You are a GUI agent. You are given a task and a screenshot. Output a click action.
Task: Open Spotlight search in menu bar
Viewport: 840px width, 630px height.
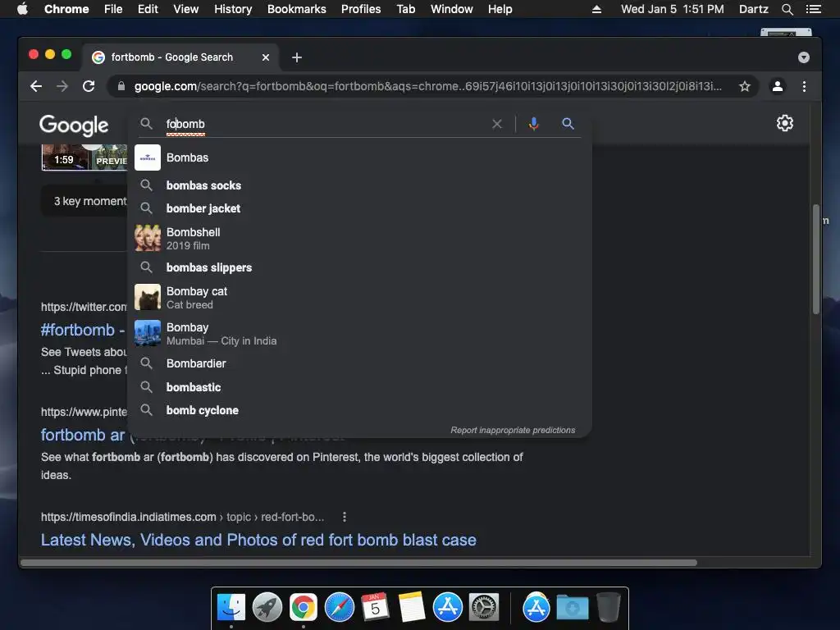click(787, 9)
